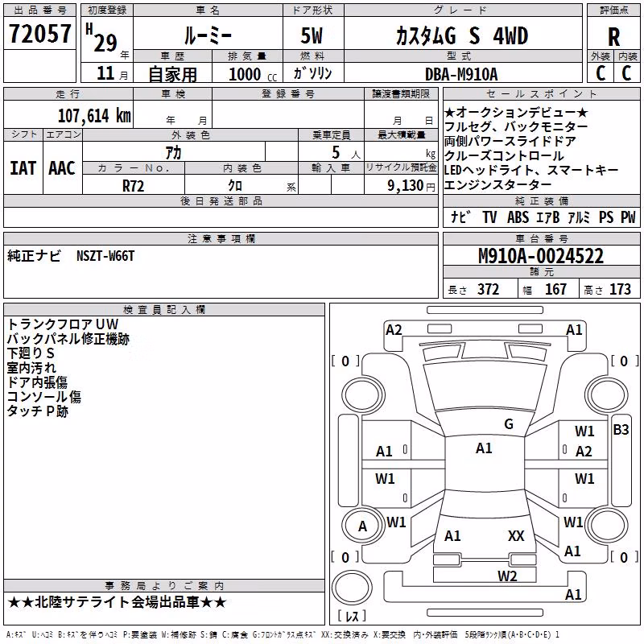This screenshot has width=644, height=644.
Task: Click the 注意事項欄 section header
Action: click(221, 238)
